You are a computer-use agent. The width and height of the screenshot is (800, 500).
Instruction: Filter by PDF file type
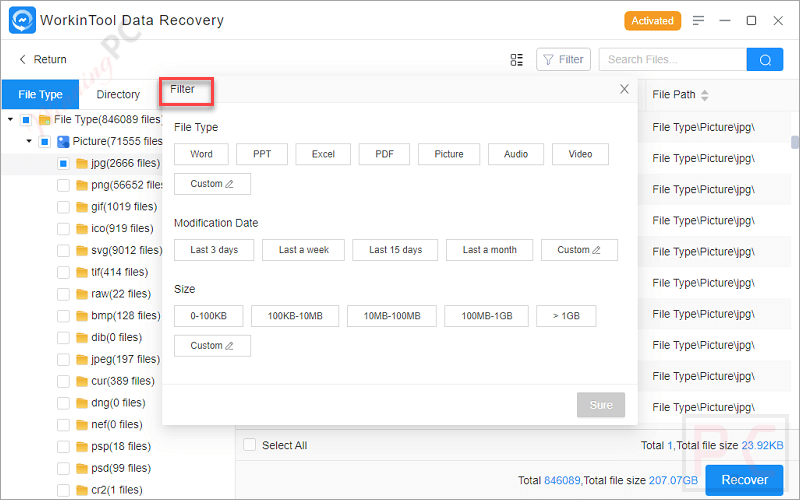tap(384, 154)
